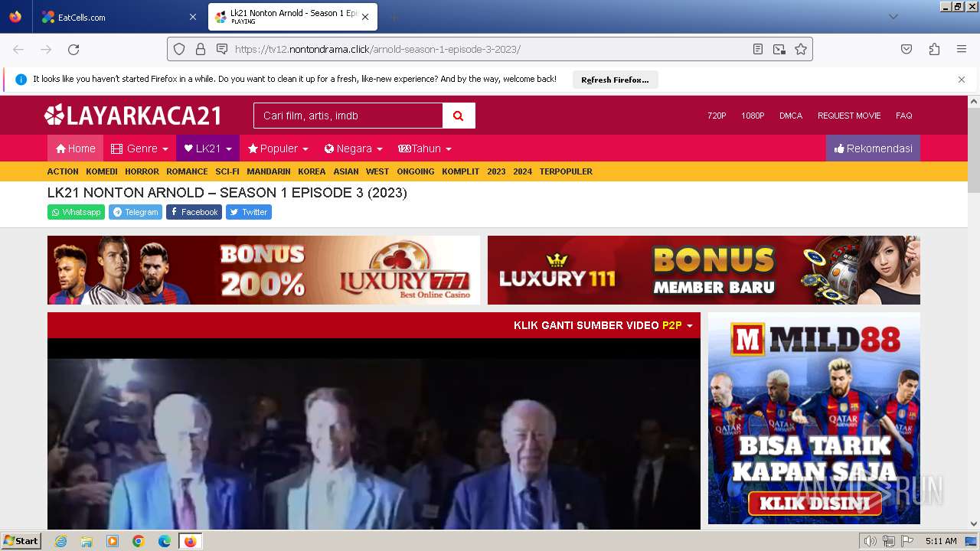980x551 pixels.
Task: Select the MANDARIN category
Action: coord(269,171)
